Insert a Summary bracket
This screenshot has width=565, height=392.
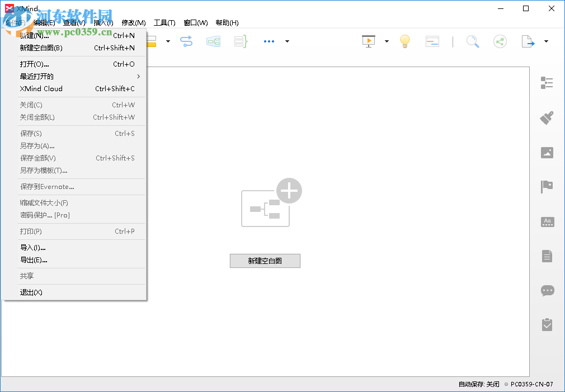point(240,41)
